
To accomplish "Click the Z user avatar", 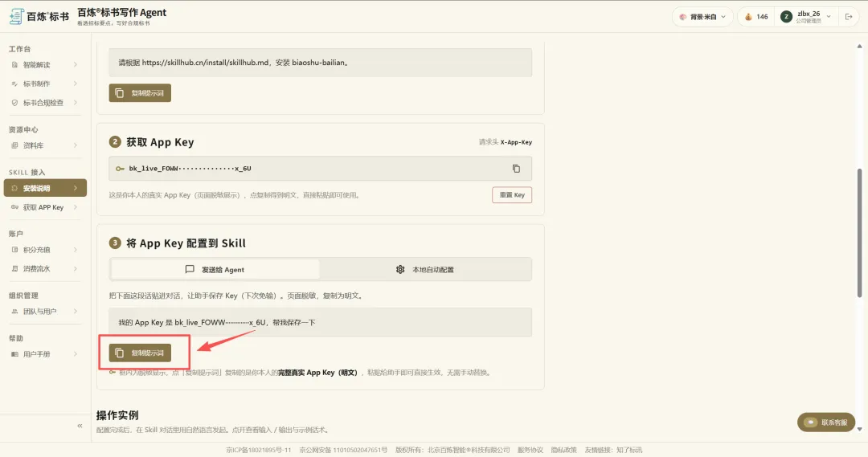I will 786,17.
